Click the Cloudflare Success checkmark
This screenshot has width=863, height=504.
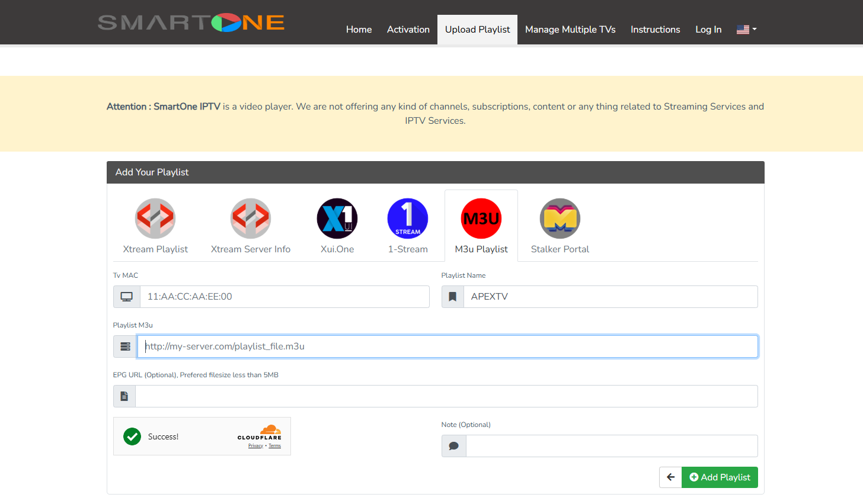point(132,436)
